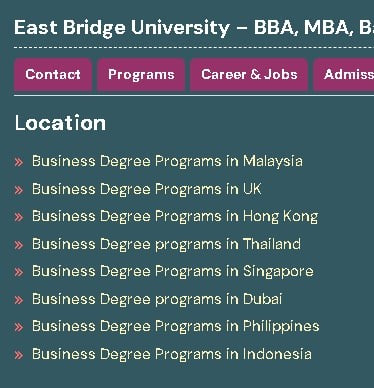Click the arrow bullet beside Malaysia link
Image resolution: width=374 pixels, height=388 pixels.
point(19,162)
